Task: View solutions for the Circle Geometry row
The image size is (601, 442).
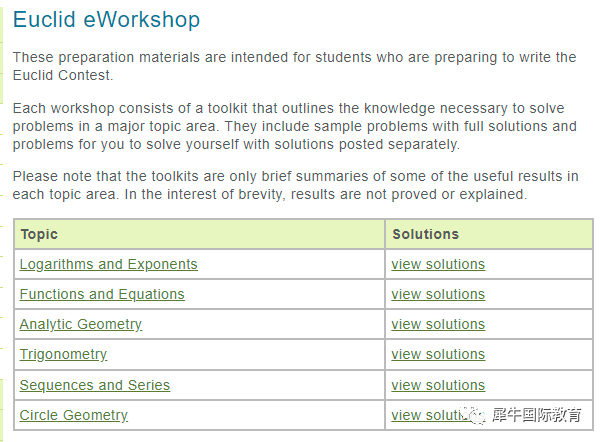Action: point(429,415)
